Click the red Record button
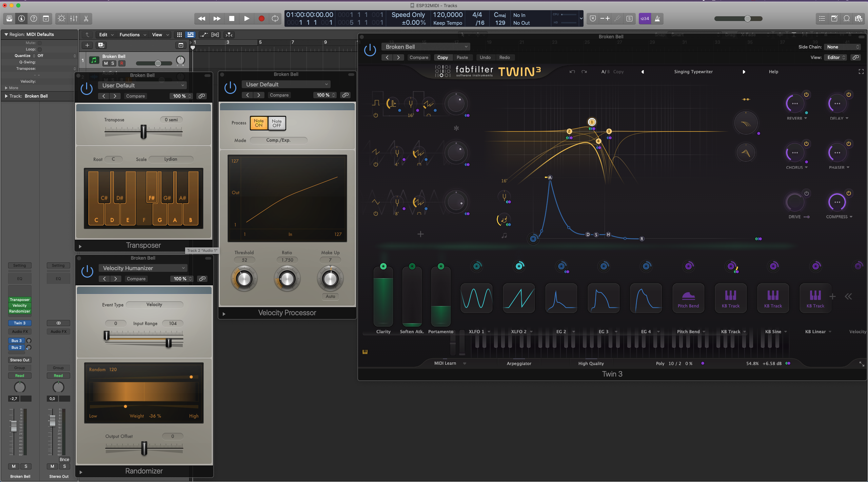 click(261, 19)
